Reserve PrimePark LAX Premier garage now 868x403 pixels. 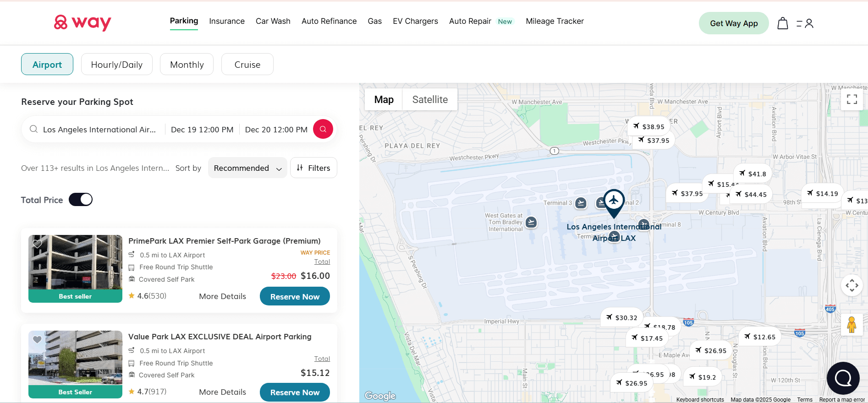(295, 296)
